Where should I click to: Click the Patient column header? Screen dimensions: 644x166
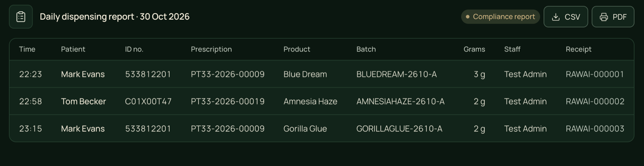(x=73, y=49)
